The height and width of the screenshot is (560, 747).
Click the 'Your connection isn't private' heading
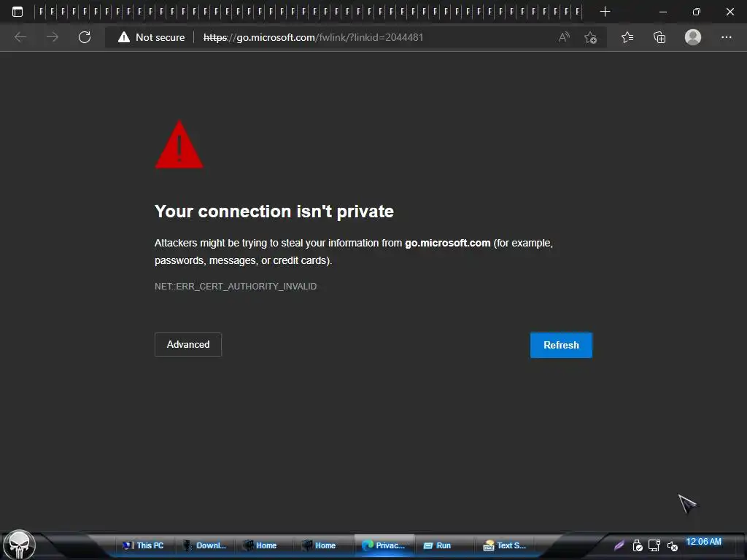[274, 211]
